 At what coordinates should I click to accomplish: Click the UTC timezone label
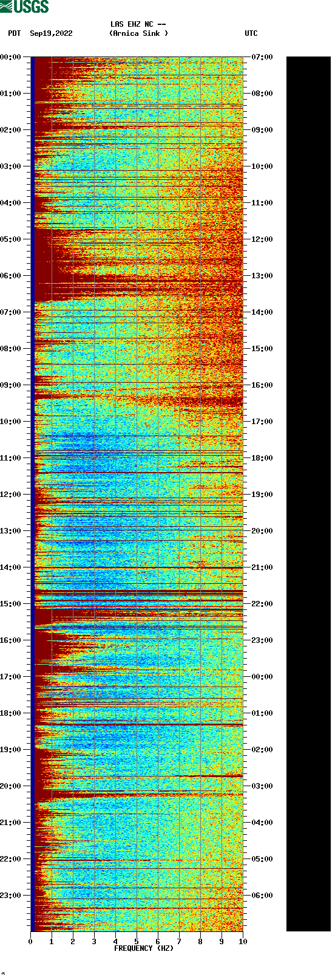pos(251,33)
